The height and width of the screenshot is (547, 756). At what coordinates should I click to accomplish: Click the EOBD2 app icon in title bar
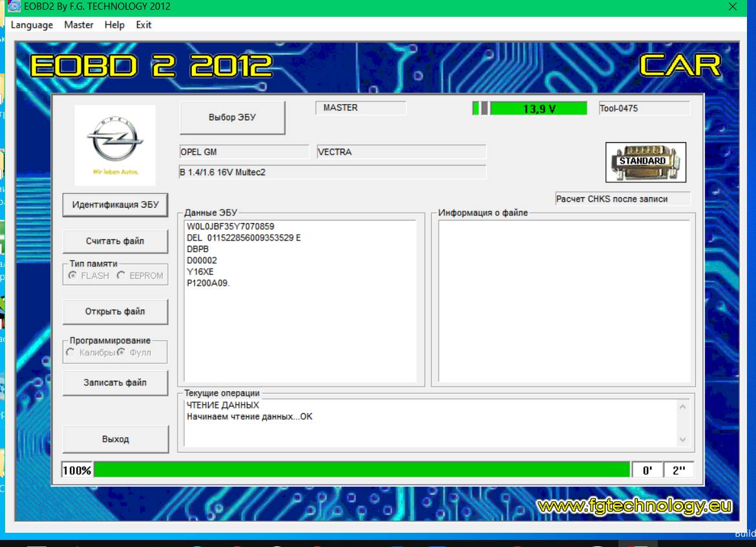coord(14,6)
